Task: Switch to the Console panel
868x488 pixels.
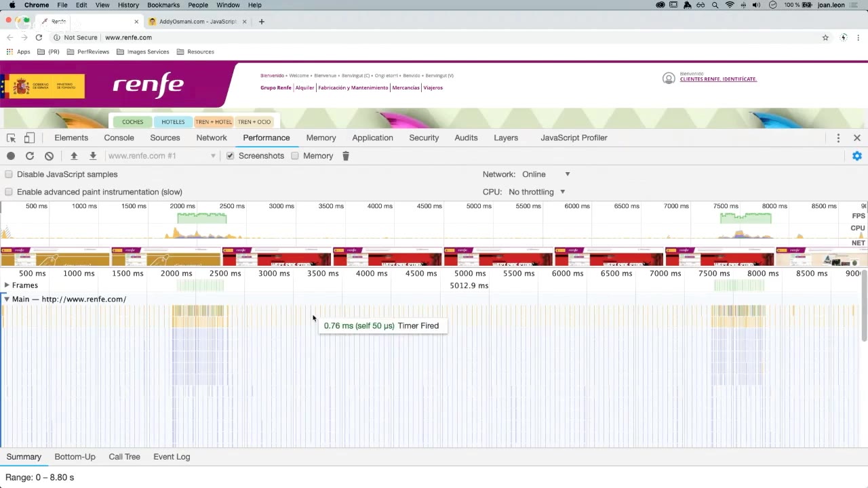Action: 119,138
